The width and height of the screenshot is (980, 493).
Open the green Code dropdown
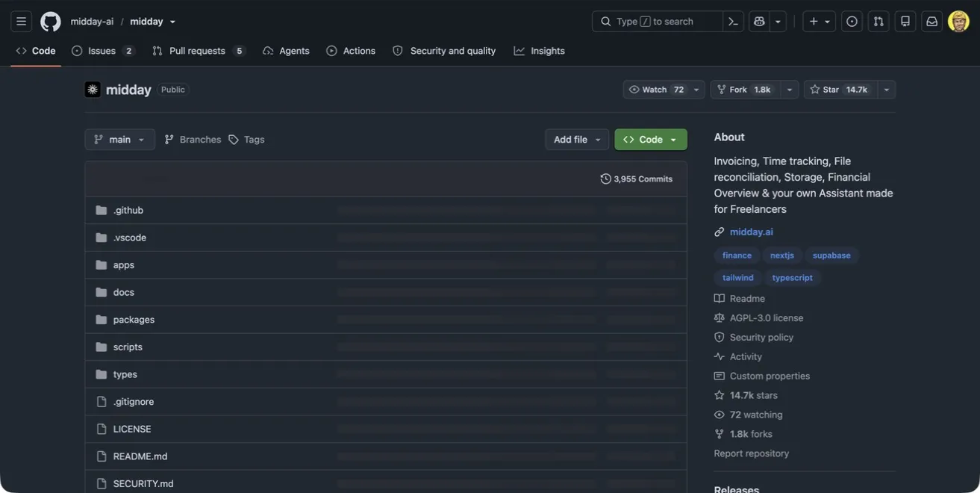point(651,140)
